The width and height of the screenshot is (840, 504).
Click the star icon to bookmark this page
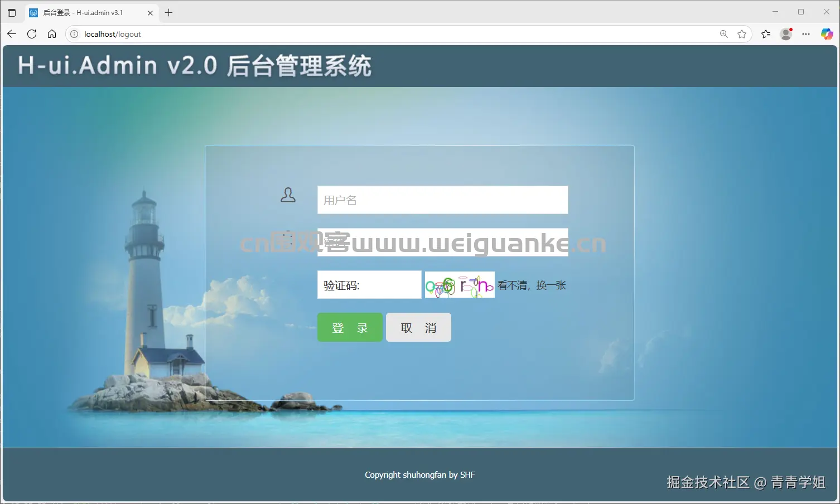tap(742, 33)
